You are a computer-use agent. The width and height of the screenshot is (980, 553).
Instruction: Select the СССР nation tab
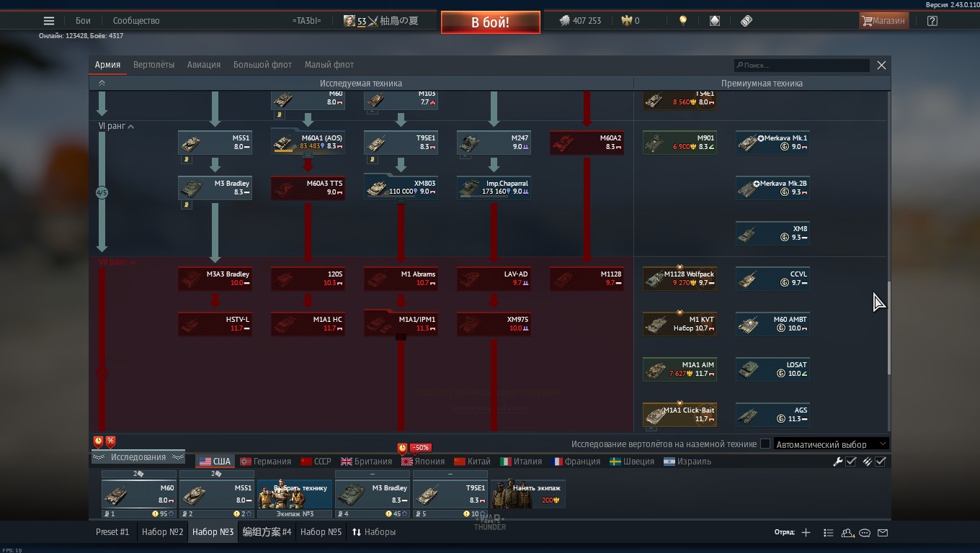[x=316, y=462]
